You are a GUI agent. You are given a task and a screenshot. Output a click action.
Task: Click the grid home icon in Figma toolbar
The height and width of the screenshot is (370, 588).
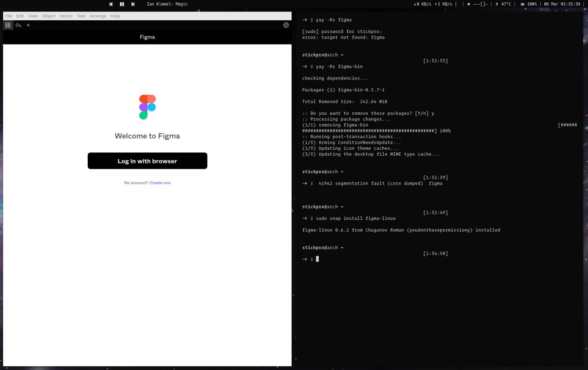click(8, 25)
